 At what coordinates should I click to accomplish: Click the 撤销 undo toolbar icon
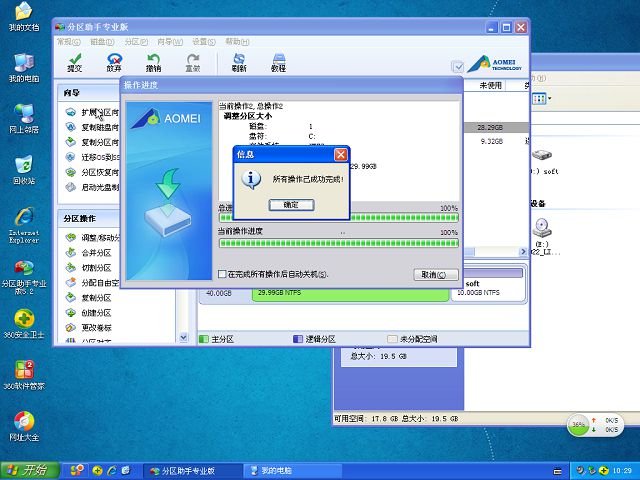[153, 62]
